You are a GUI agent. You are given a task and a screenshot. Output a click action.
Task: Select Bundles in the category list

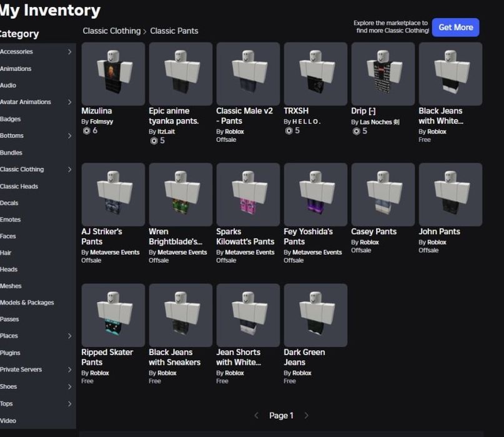click(x=11, y=152)
